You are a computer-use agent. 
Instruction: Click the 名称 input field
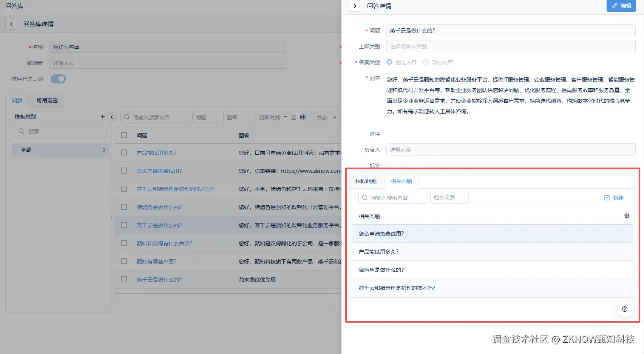tap(168, 47)
